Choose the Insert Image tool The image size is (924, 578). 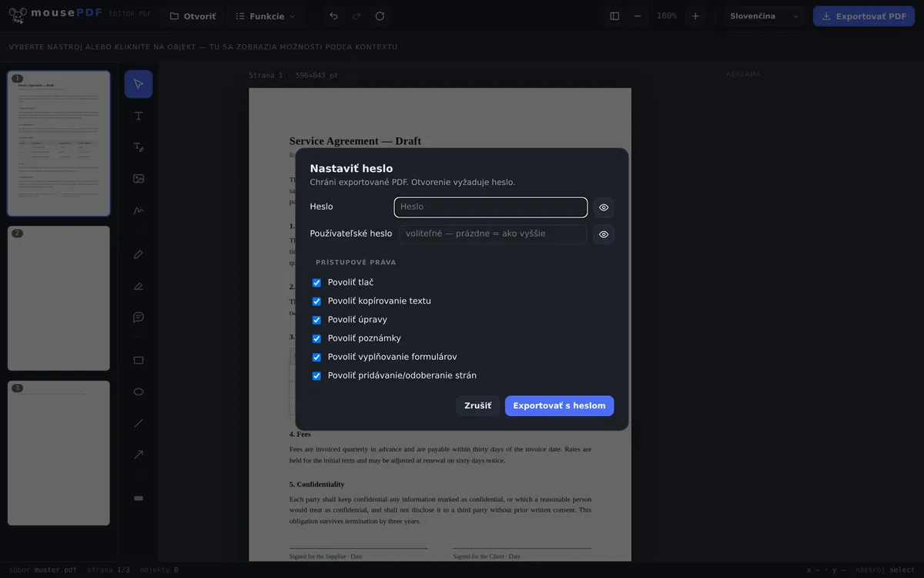(x=139, y=179)
